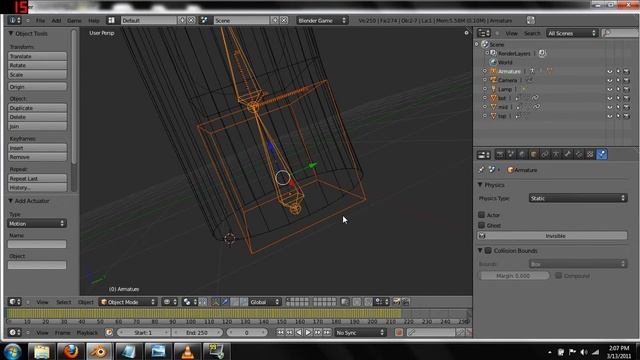This screenshot has height=360, width=640.
Task: Click the timeline range toggle clock icon
Action: [x=109, y=333]
